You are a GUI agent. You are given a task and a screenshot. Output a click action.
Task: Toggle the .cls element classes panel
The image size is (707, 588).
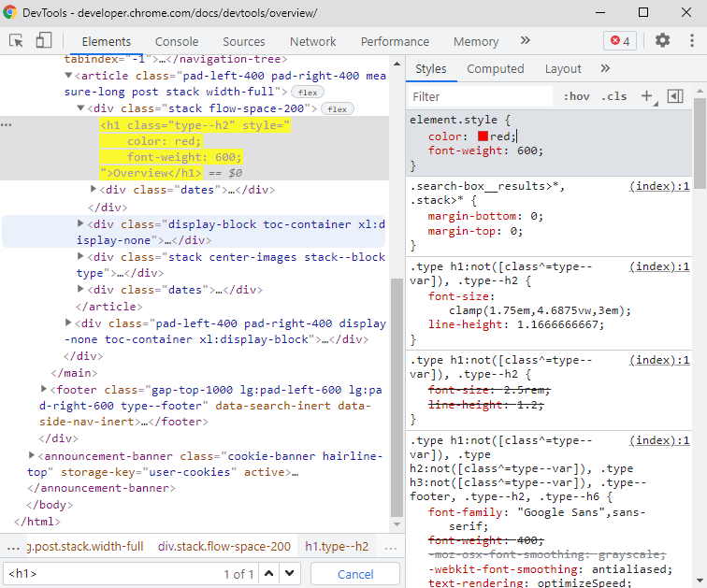tap(614, 96)
